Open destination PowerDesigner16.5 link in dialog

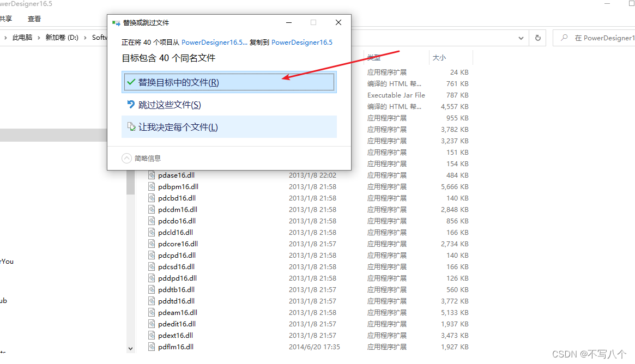(302, 42)
